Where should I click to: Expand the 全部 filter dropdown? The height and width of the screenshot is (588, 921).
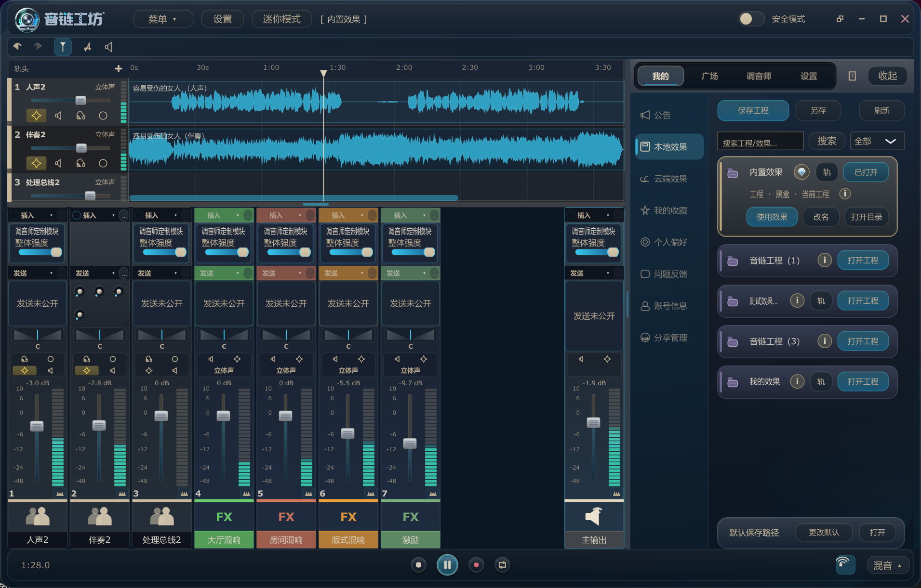(877, 141)
